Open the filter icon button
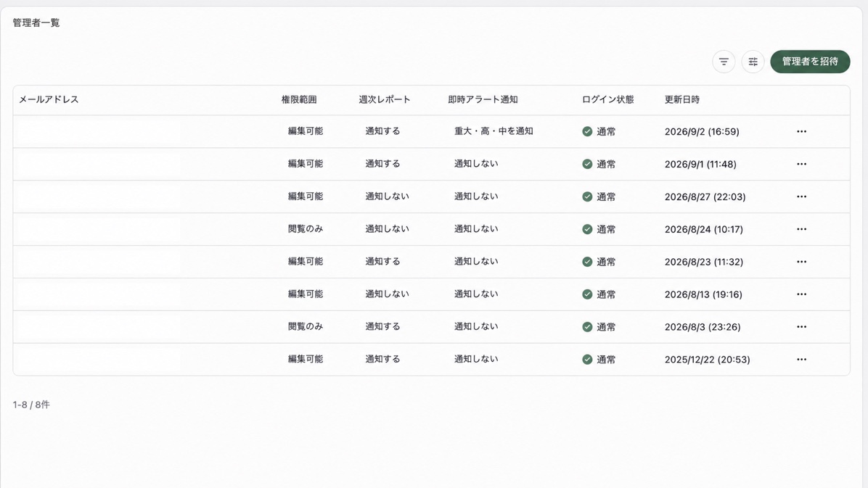This screenshot has width=868, height=488. click(x=724, y=62)
